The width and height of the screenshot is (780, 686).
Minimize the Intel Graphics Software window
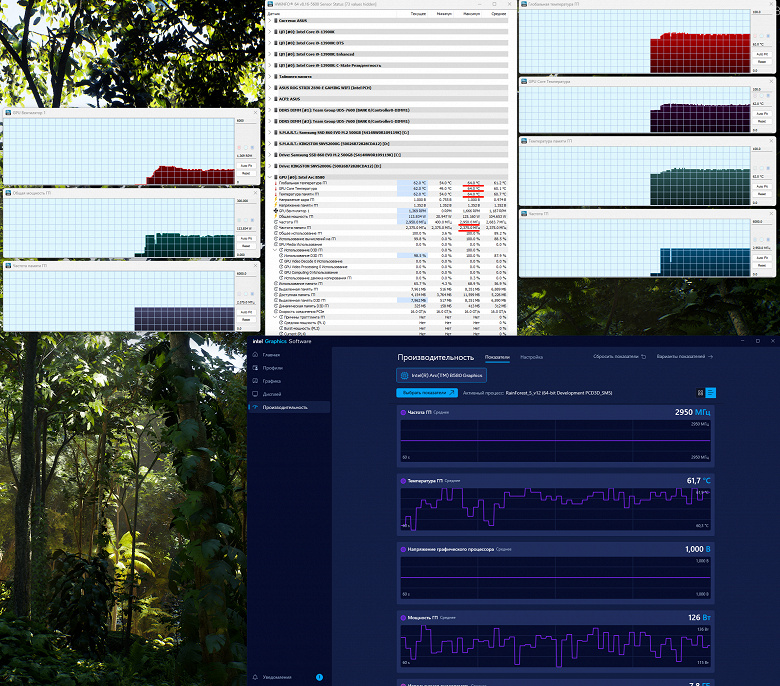click(x=743, y=341)
